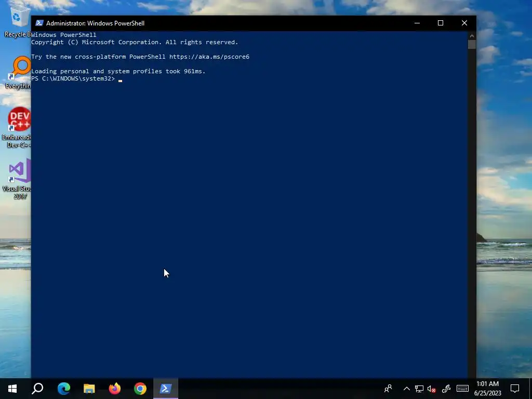Open File Explorer from taskbar
This screenshot has height=399, width=532.
[x=89, y=389]
